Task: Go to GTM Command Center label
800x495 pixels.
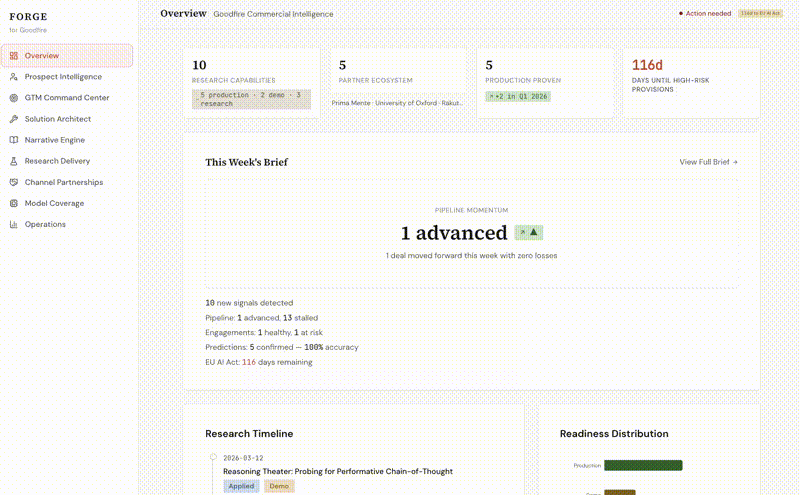Action: [67, 97]
